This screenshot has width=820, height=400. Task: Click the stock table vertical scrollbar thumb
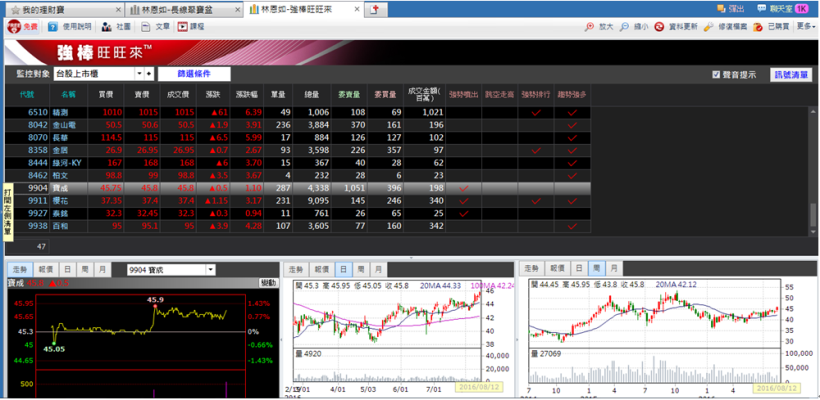tap(813, 214)
